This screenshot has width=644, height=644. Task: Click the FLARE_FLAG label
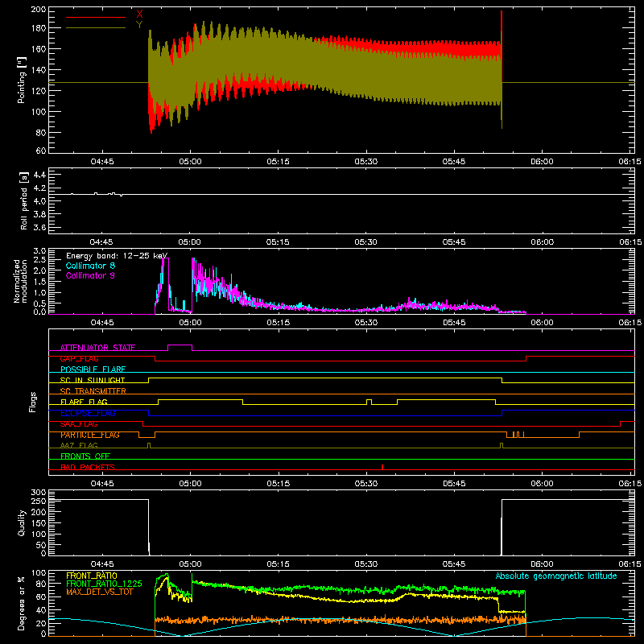[85, 402]
